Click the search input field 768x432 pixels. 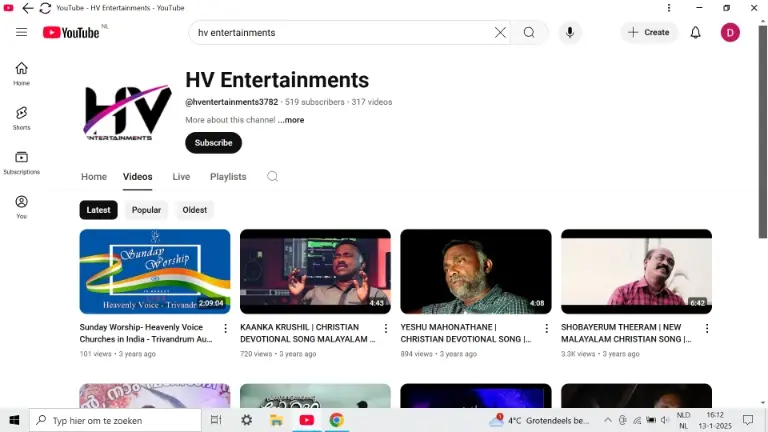(343, 32)
